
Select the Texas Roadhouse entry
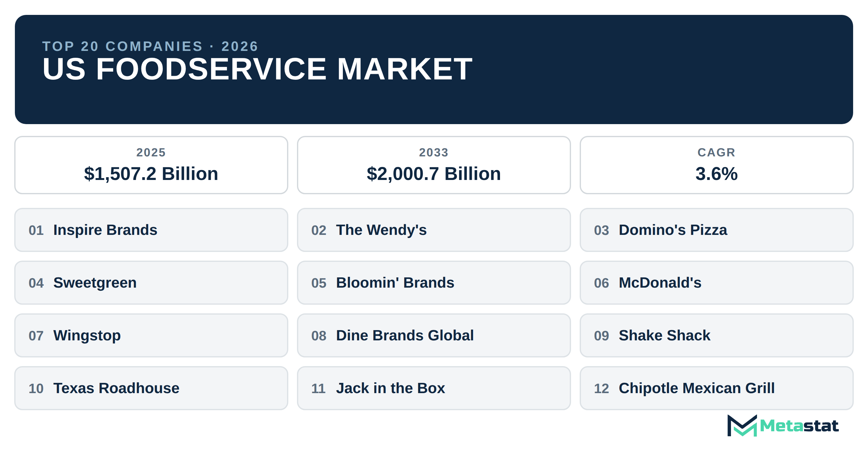click(151, 388)
